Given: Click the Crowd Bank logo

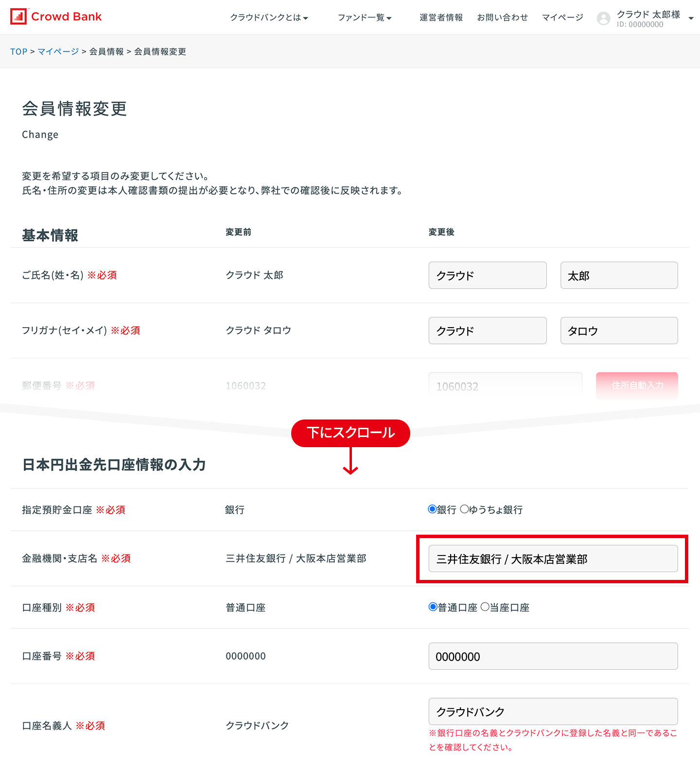Looking at the screenshot, I should [x=56, y=17].
